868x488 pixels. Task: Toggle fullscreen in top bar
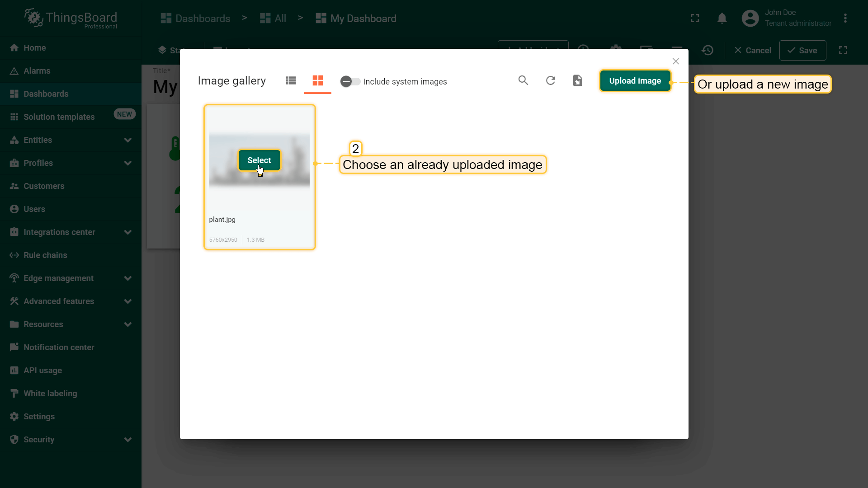[x=695, y=19]
